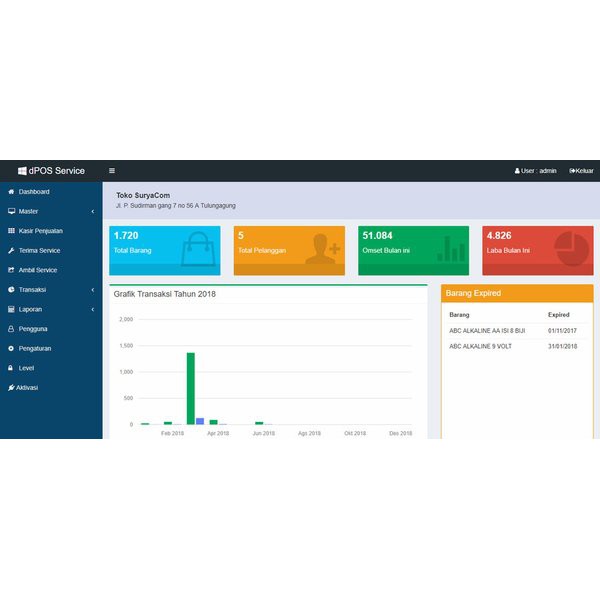Click the blue bar in the chart
The height and width of the screenshot is (600, 600).
point(200,421)
